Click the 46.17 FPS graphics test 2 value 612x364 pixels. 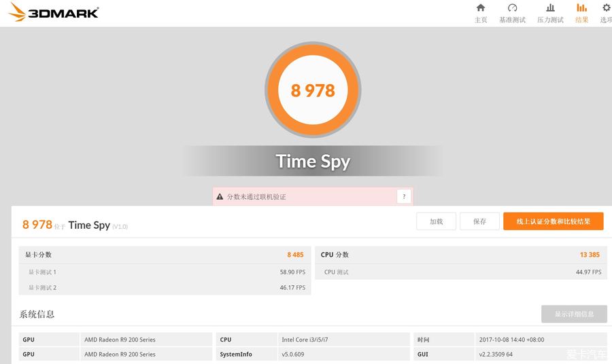(292, 288)
